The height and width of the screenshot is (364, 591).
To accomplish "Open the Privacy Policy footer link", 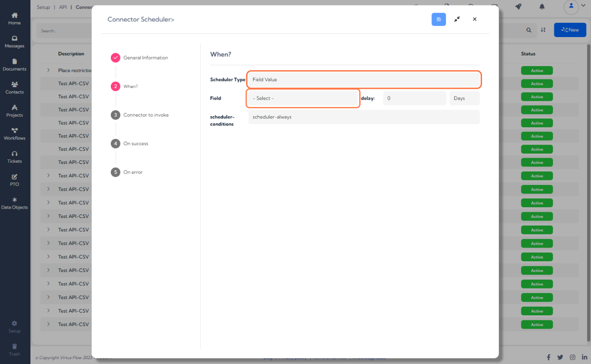I will pos(291,357).
